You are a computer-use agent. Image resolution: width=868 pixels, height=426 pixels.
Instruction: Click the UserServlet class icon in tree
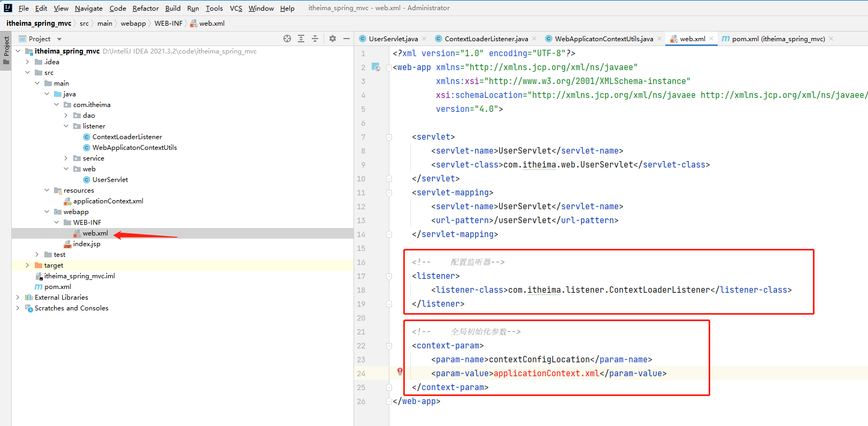tap(87, 180)
